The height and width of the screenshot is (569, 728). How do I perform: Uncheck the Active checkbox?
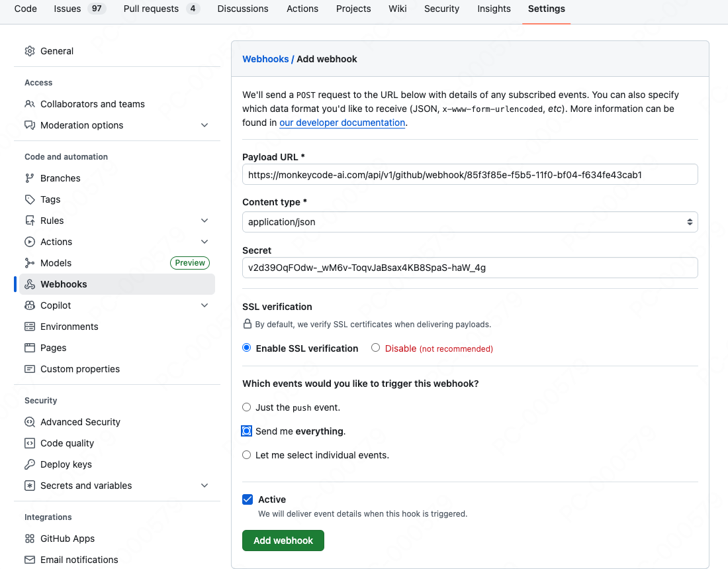point(248,499)
